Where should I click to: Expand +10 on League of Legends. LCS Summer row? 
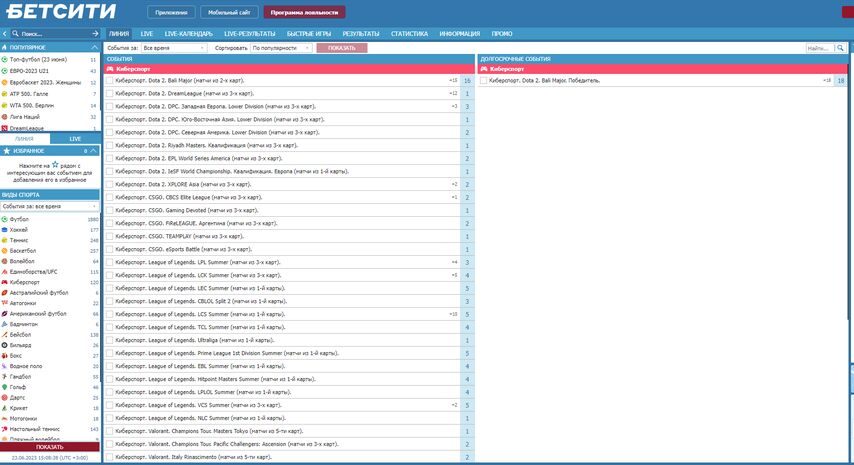point(453,314)
